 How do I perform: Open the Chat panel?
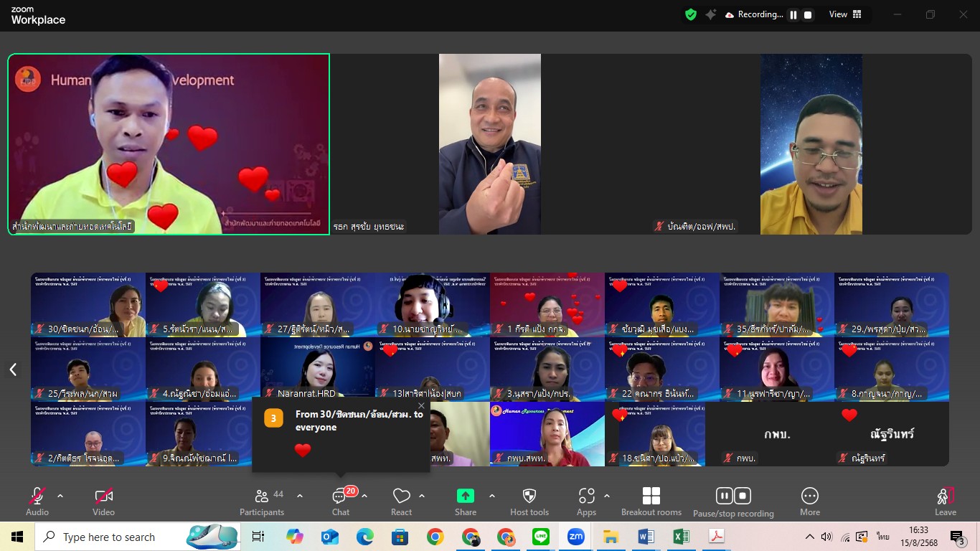(x=340, y=501)
